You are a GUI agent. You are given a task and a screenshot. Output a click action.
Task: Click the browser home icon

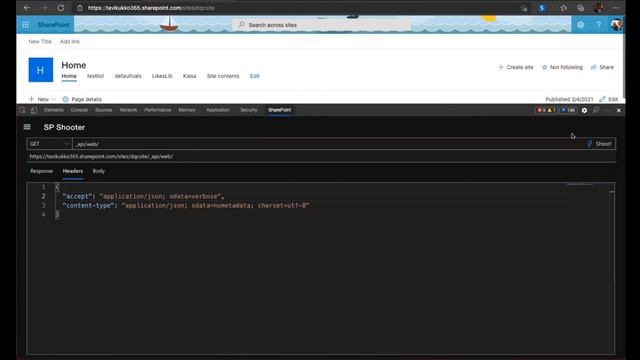(x=80, y=8)
